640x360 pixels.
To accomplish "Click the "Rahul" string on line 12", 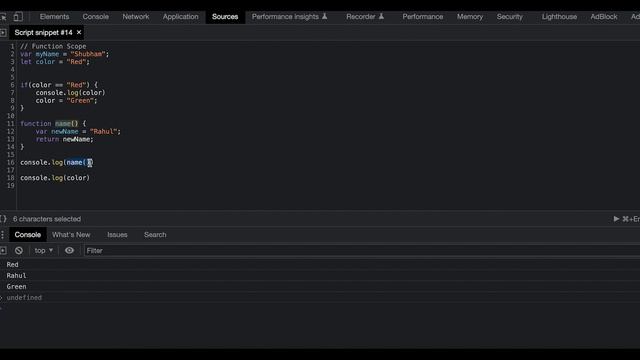I will pyautogui.click(x=103, y=131).
